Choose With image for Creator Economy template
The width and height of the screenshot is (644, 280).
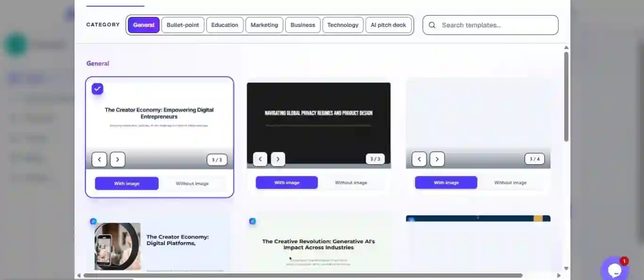point(126,183)
